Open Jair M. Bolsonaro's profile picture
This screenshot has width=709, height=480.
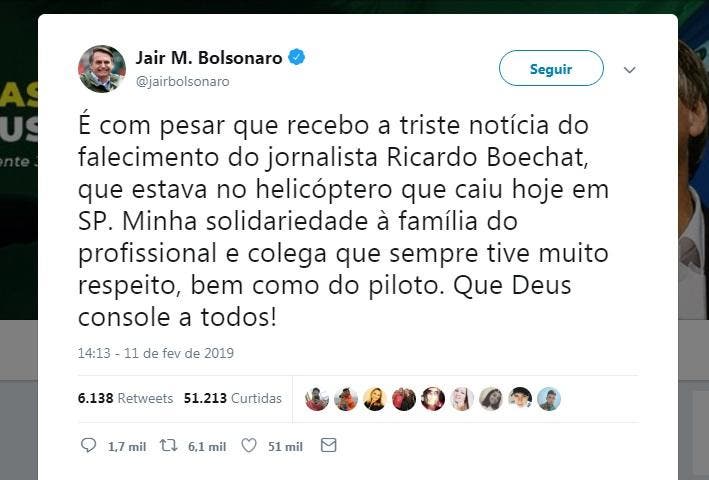point(102,69)
